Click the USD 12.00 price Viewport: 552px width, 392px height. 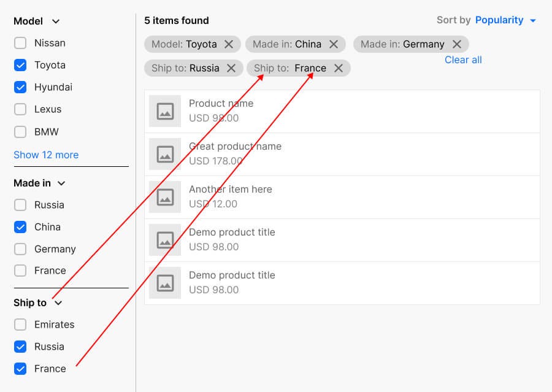pyautogui.click(x=213, y=204)
